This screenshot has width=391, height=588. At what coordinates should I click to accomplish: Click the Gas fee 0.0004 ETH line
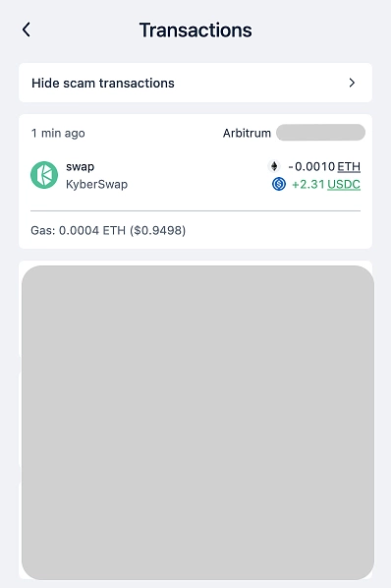pos(108,230)
